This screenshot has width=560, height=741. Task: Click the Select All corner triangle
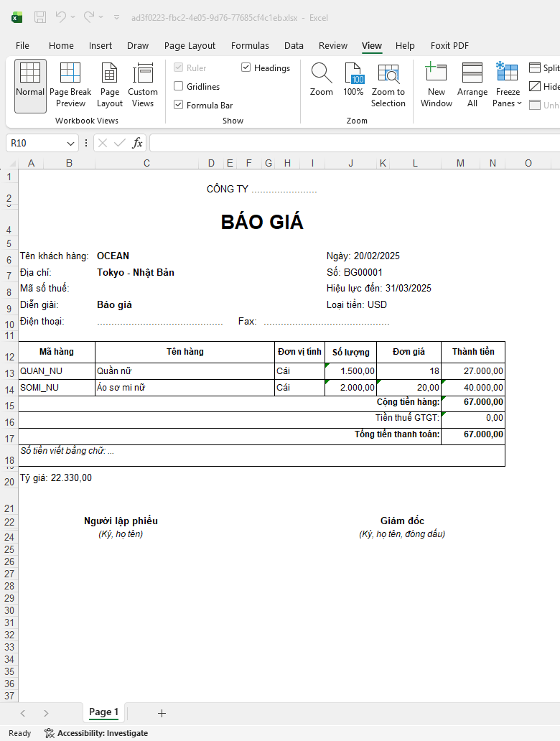(x=11, y=164)
